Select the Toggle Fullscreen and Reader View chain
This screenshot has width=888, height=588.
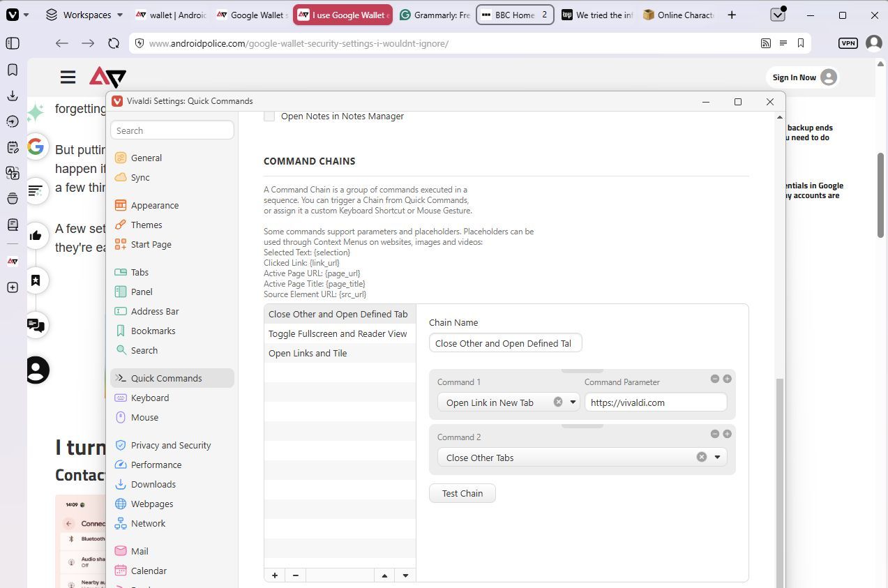pos(340,333)
